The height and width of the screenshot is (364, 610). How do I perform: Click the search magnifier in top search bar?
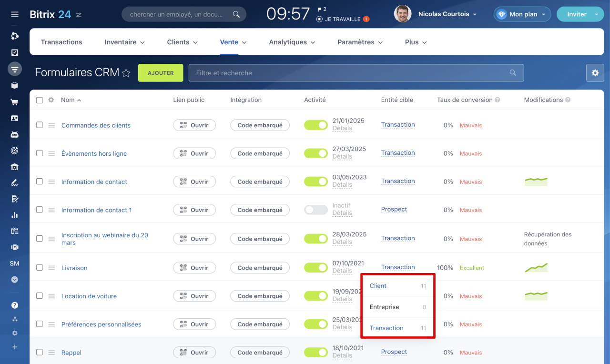coord(236,14)
